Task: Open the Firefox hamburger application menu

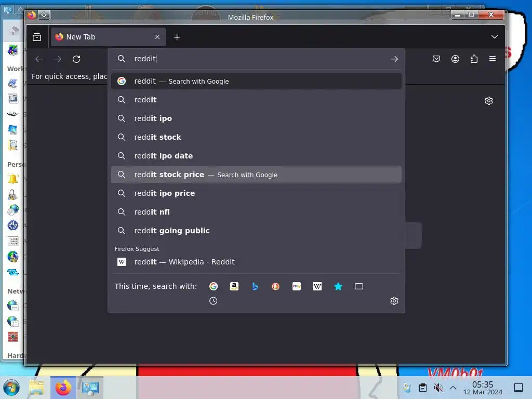Action: click(493, 59)
